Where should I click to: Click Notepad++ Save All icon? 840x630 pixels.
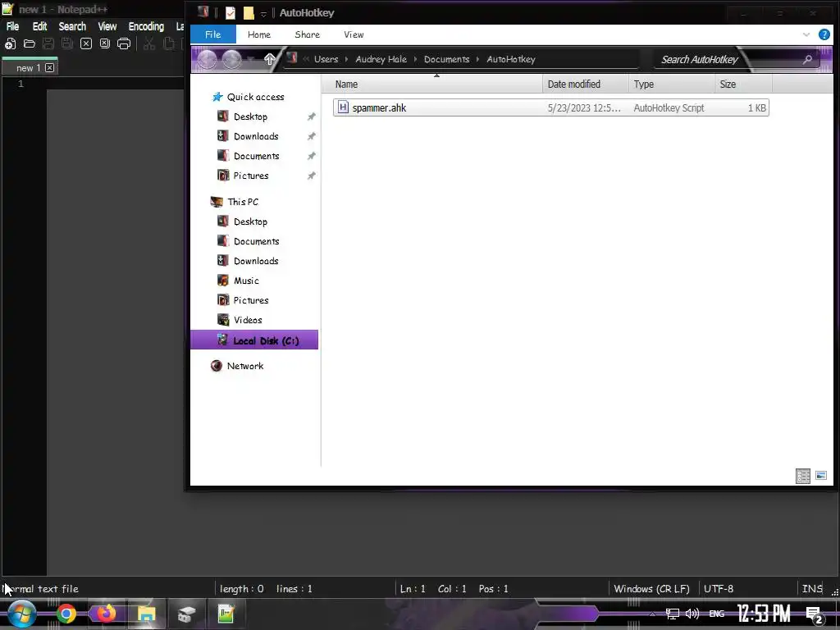click(x=67, y=44)
